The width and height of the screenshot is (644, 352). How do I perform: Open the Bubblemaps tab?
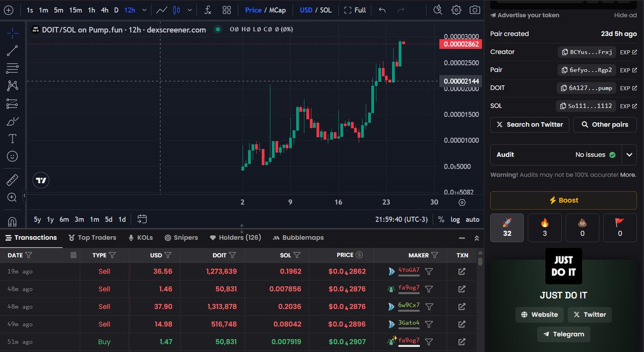click(298, 238)
